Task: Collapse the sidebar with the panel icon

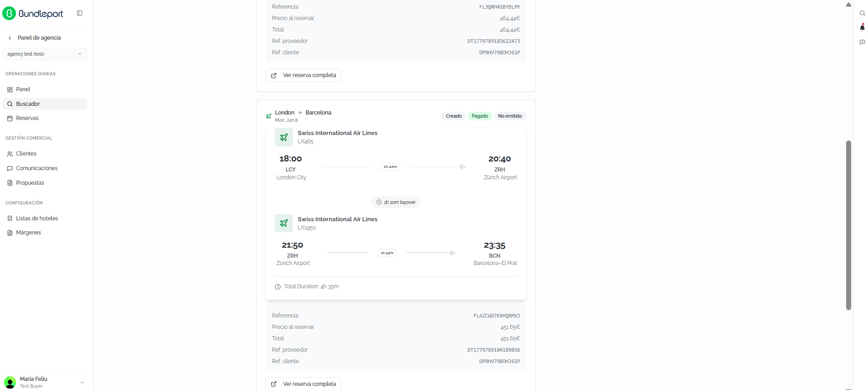Action: (x=80, y=13)
